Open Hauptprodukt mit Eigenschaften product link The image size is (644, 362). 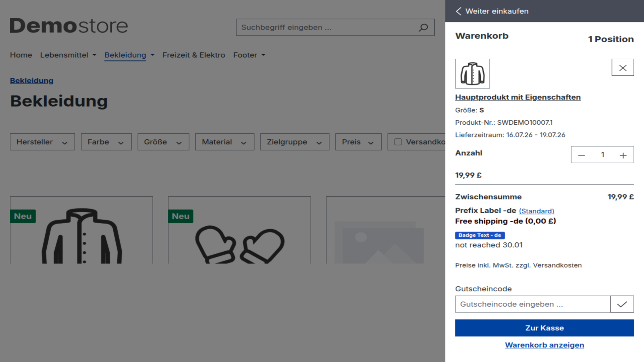pos(518,97)
